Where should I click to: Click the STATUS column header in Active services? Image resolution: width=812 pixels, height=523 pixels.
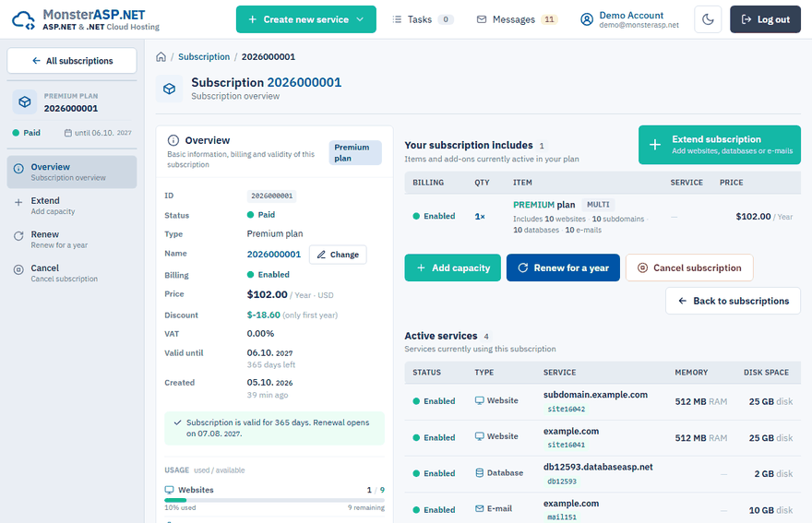(426, 373)
